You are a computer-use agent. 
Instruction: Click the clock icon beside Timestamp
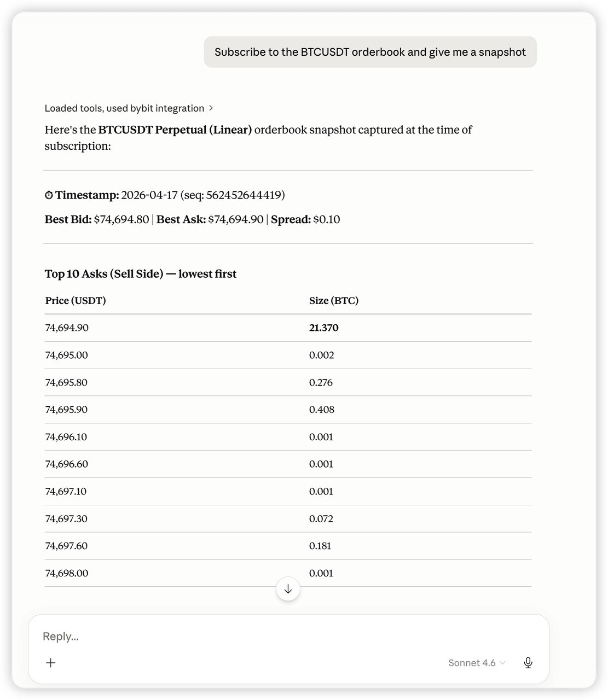click(49, 195)
